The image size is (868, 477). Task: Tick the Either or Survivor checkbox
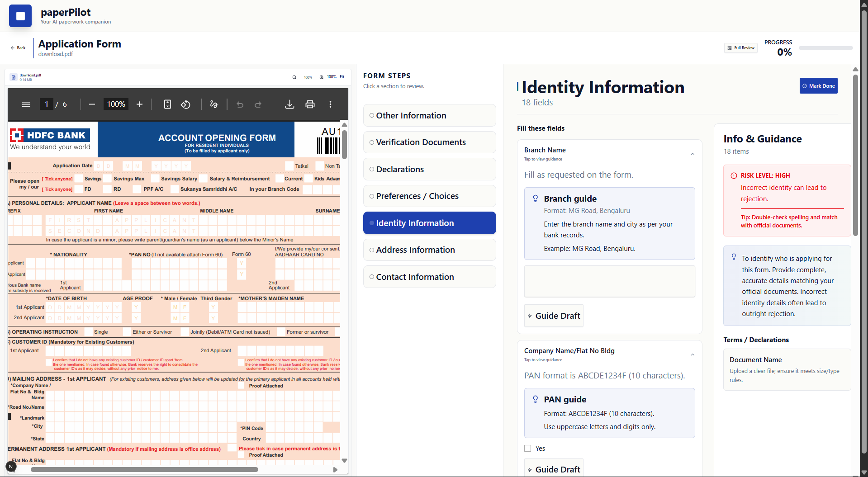[127, 332]
